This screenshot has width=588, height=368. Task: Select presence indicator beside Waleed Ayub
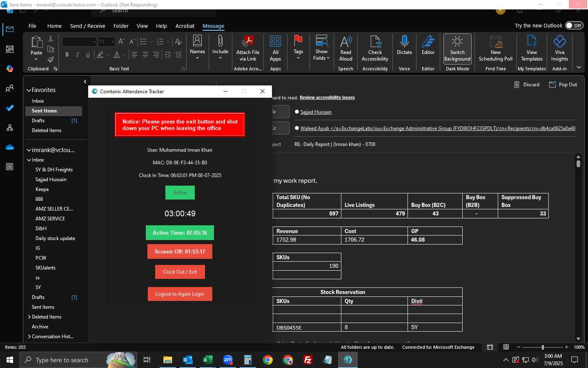pos(297,128)
